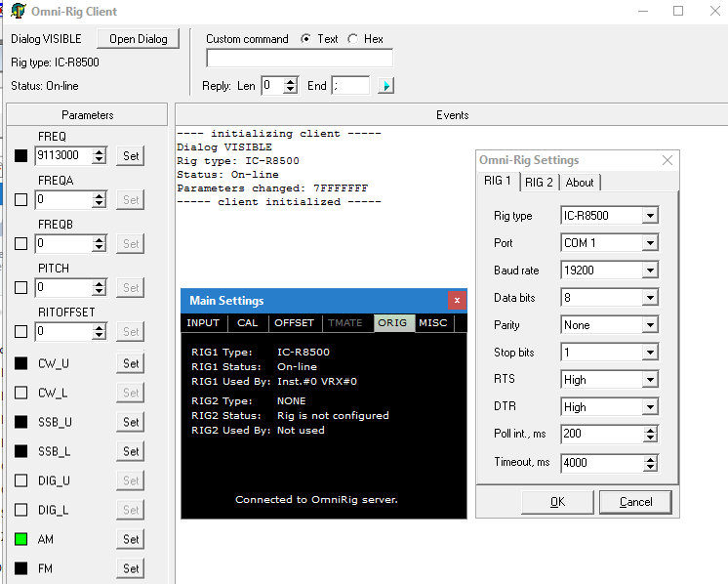Click Set button for SSB_U

click(x=131, y=422)
